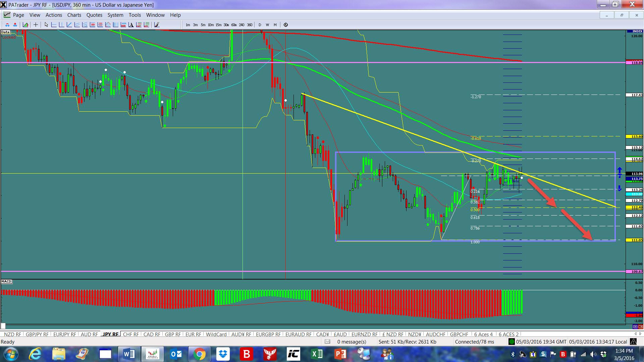The image size is (644, 362).
Task: Click the NSL tool icon
Action: pos(146,25)
